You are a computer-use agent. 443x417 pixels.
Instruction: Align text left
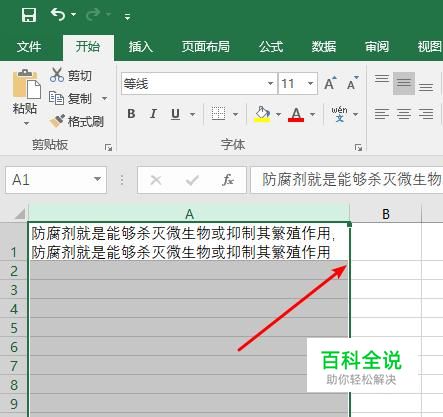tap(382, 114)
